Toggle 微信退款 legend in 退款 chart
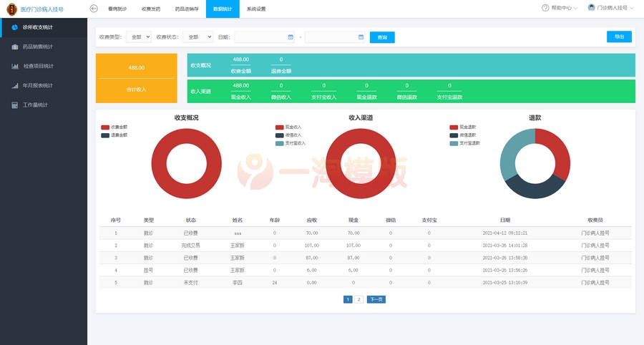Viewport: 644px width, 345px height. (x=463, y=135)
